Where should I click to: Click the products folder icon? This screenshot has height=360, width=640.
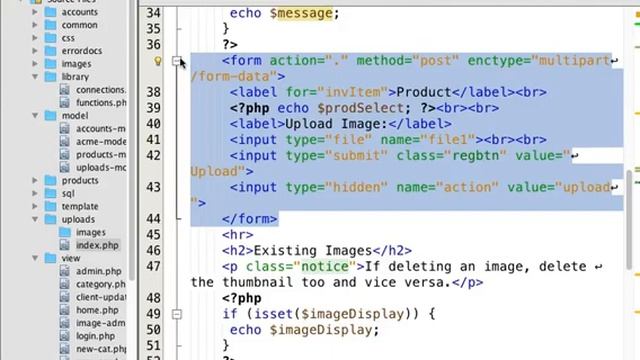click(x=51, y=180)
